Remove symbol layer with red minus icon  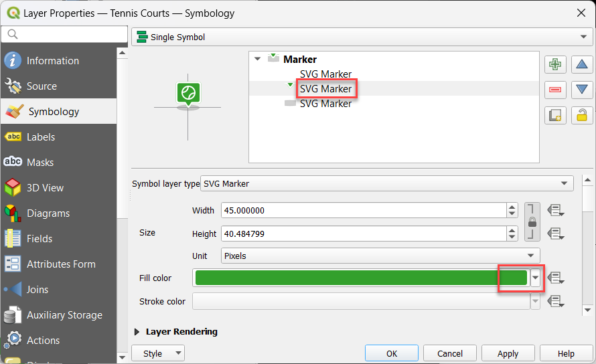[x=554, y=90]
